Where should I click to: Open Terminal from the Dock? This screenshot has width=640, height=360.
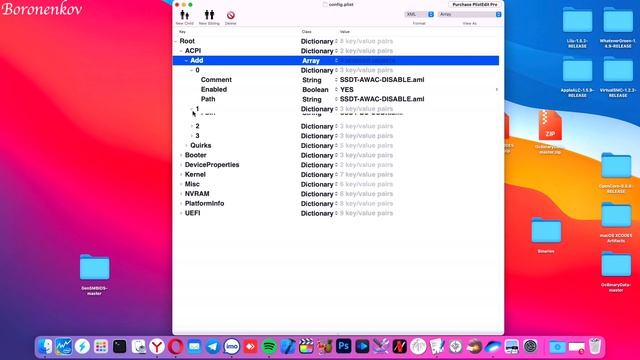120,347
